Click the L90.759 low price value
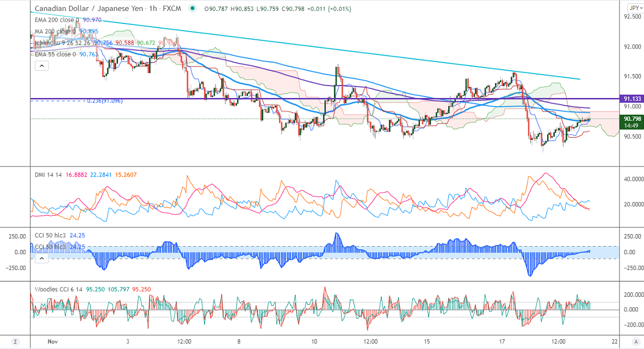The height and width of the screenshot is (349, 644). 267,9
